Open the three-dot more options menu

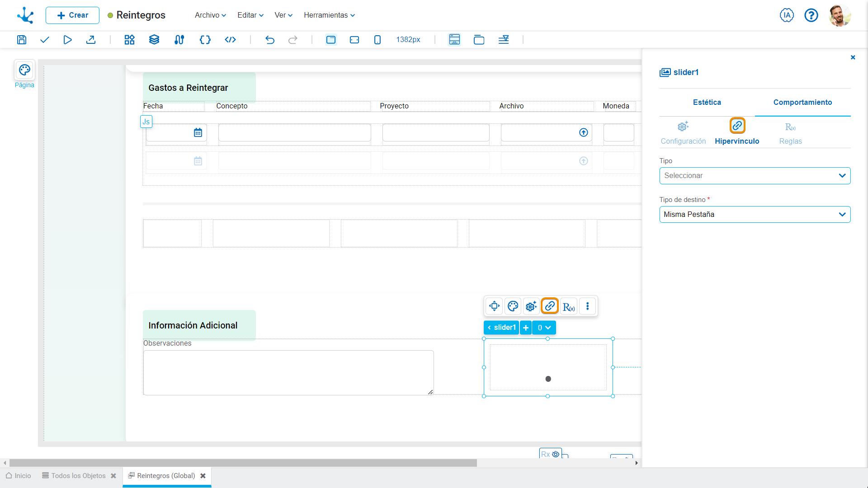588,306
